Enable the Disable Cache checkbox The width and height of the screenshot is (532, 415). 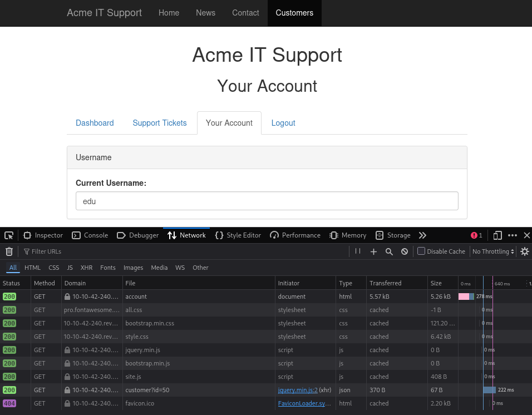(x=421, y=251)
